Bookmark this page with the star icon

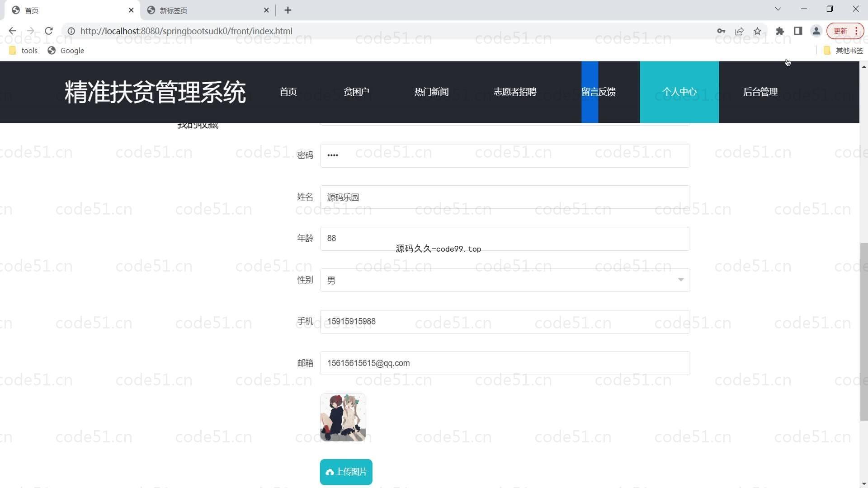757,31
